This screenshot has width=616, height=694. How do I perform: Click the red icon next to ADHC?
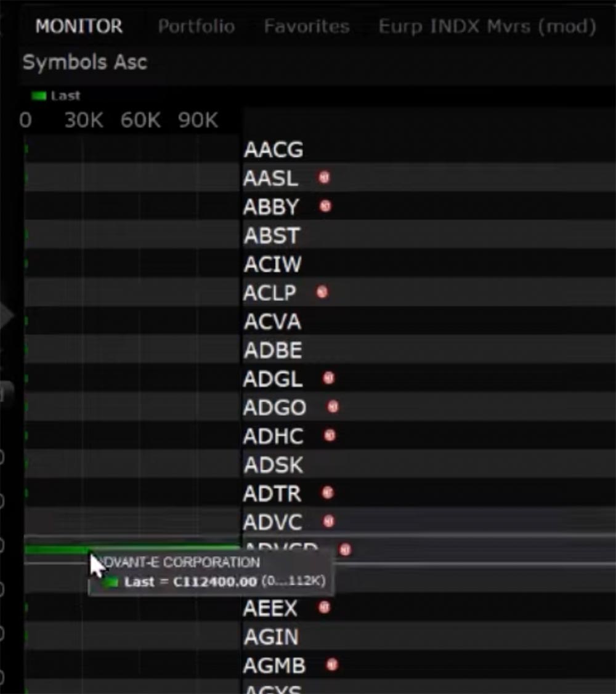[330, 435]
